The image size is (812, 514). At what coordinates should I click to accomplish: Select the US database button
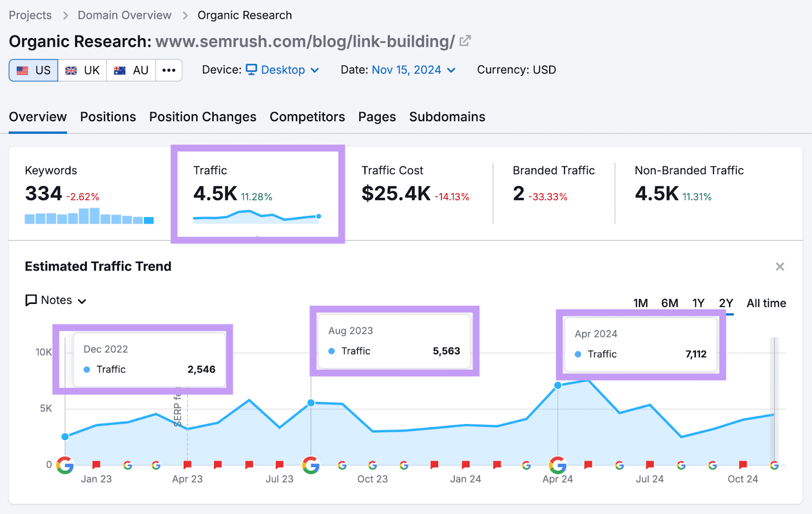[x=33, y=70]
